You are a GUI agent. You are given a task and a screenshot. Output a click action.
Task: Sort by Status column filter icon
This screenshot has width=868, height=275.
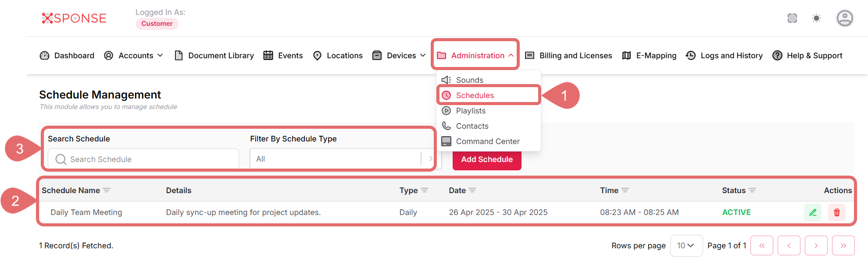752,190
